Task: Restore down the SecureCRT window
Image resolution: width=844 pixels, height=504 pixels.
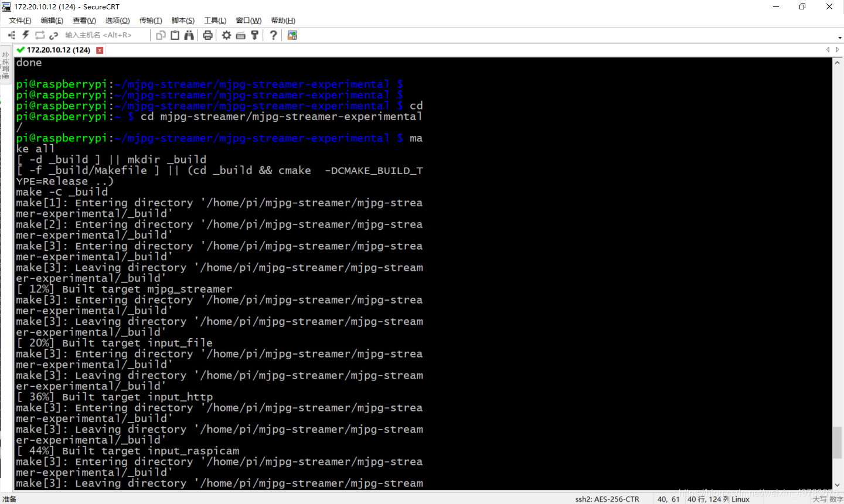Action: (x=802, y=6)
